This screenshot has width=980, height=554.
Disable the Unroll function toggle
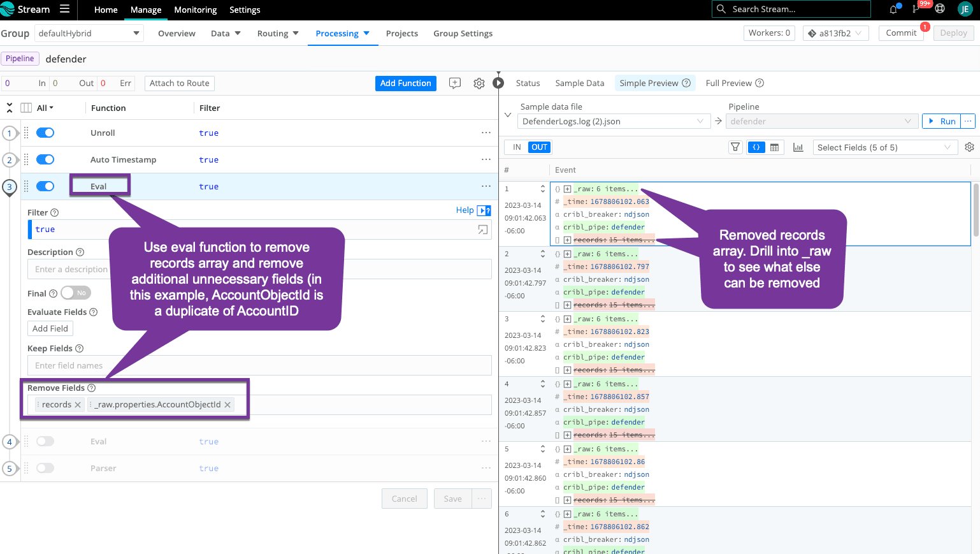(x=45, y=133)
